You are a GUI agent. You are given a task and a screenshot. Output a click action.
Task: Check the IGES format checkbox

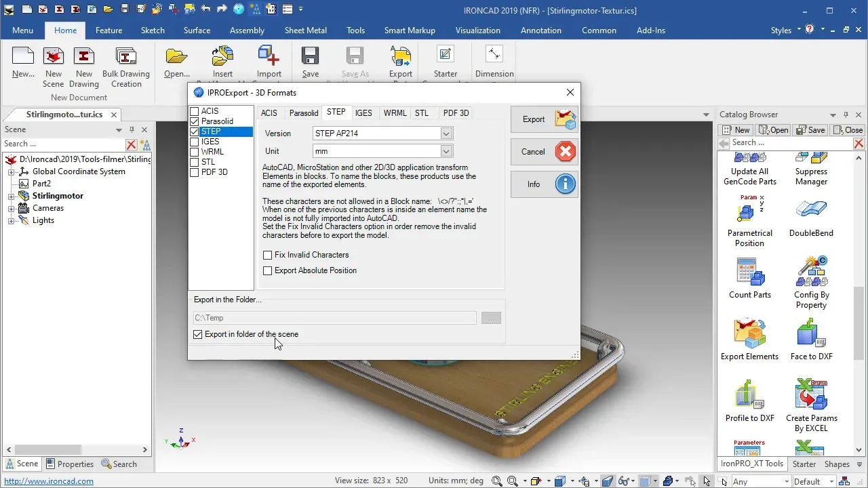click(x=195, y=142)
